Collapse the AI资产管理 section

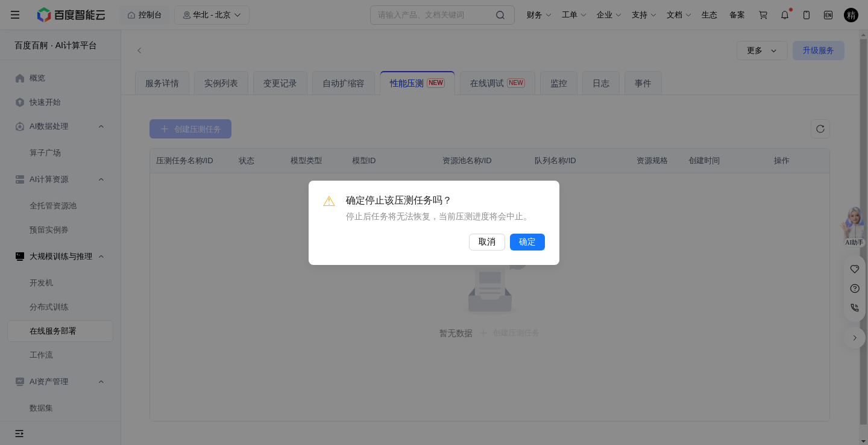pos(101,382)
